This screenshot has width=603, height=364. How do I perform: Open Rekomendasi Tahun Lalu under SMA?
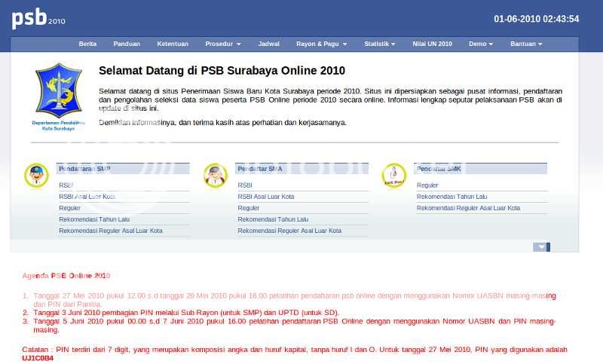tap(273, 219)
